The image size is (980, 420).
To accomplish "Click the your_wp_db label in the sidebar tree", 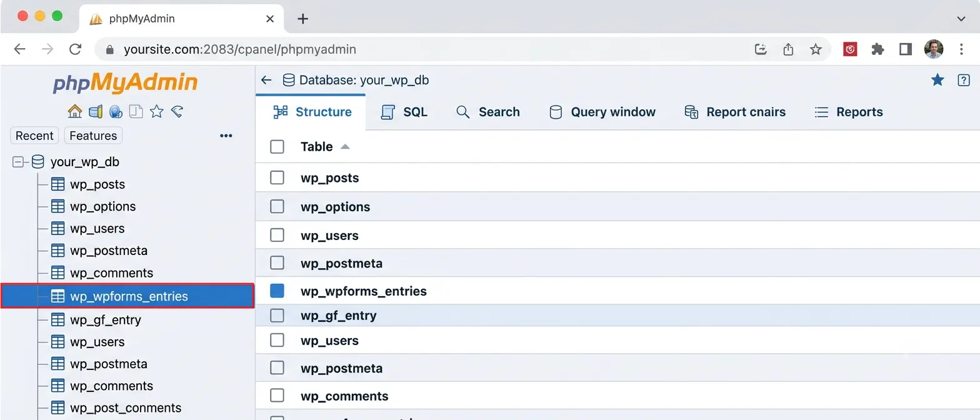I will [x=85, y=162].
